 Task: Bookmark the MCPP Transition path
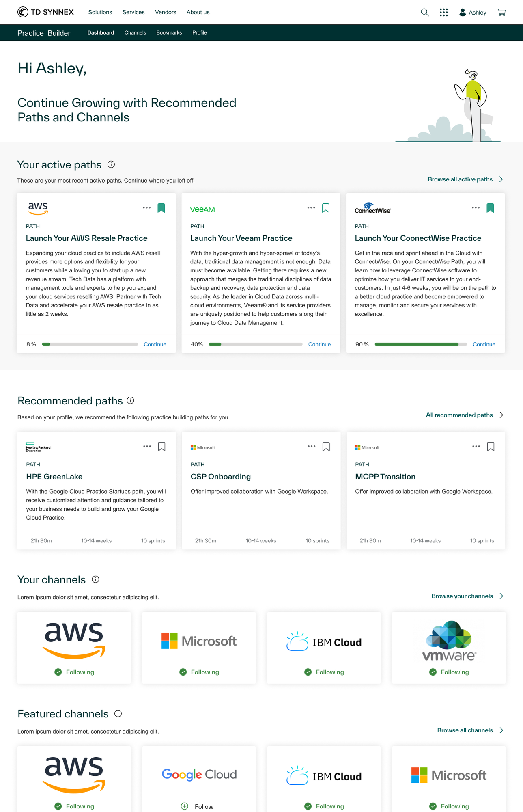click(491, 447)
